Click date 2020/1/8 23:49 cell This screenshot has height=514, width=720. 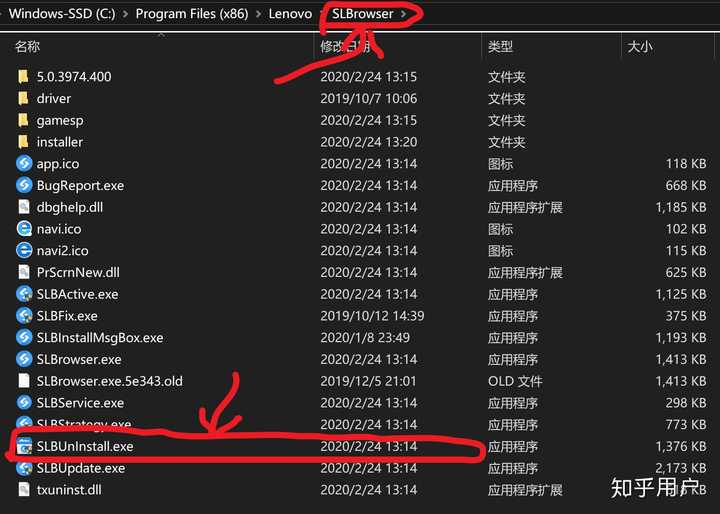point(365,338)
